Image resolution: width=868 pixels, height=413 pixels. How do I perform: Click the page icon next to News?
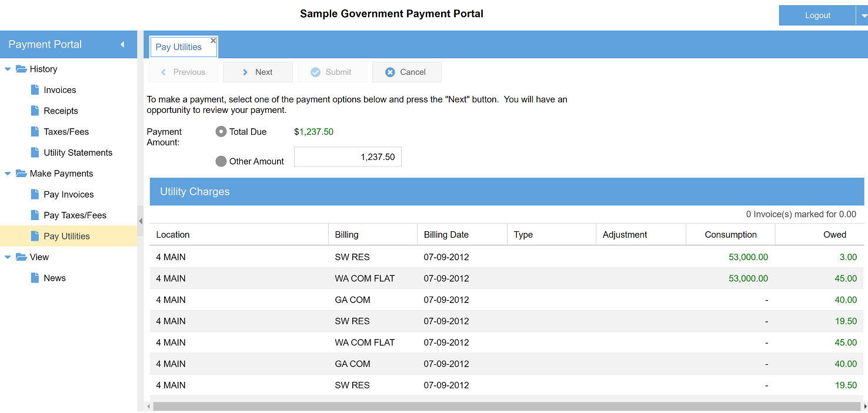click(x=35, y=278)
